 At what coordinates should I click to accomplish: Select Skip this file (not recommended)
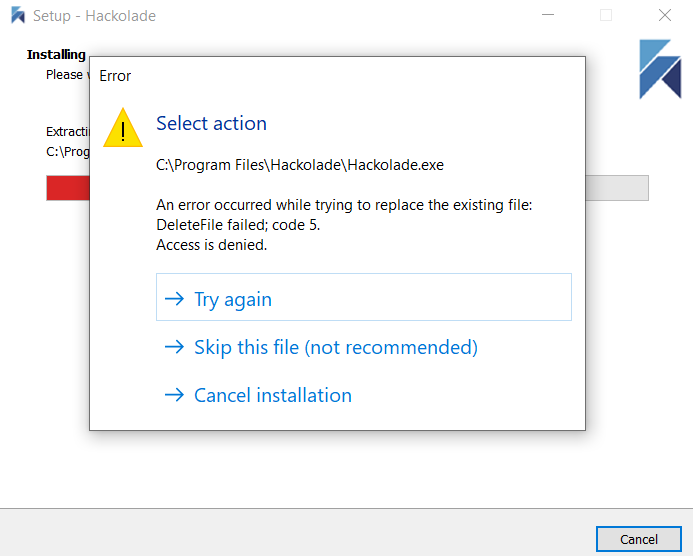(x=335, y=347)
